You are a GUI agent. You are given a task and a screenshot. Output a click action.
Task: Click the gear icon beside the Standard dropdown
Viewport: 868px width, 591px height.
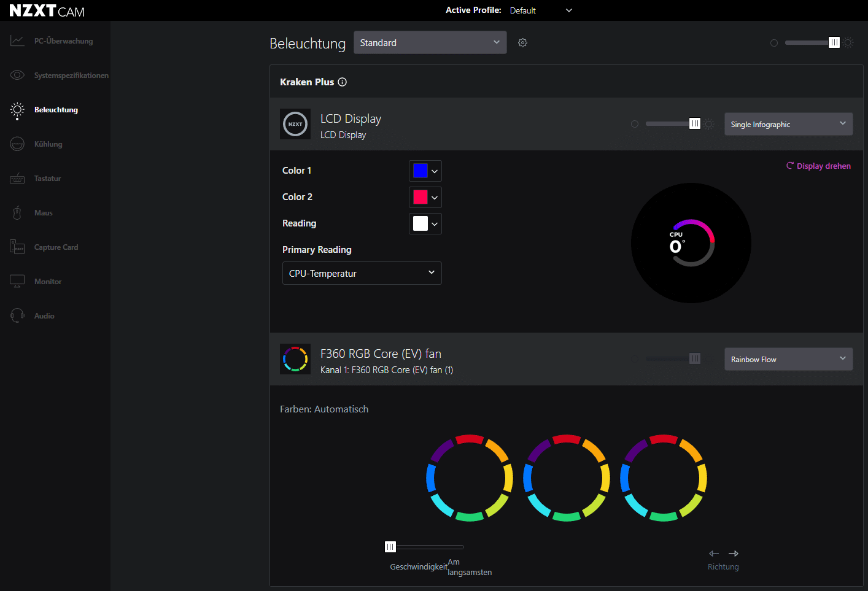point(522,43)
